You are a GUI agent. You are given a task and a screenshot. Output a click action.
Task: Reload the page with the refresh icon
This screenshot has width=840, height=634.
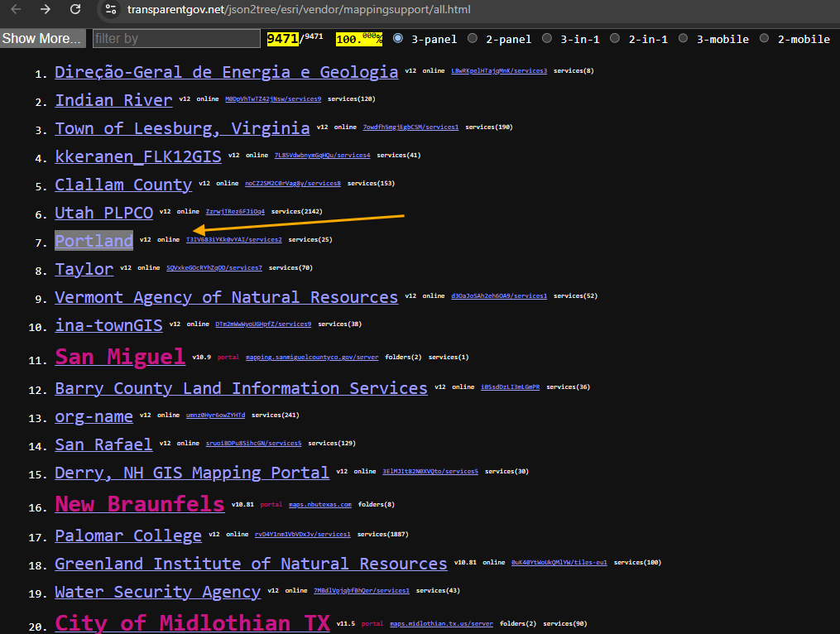[x=75, y=9]
